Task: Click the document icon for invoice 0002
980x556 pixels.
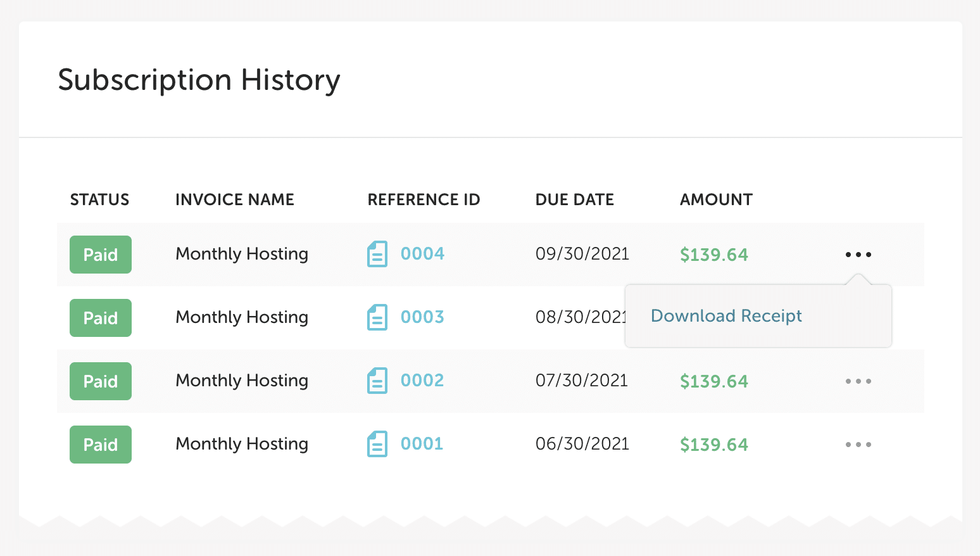Action: 377,381
